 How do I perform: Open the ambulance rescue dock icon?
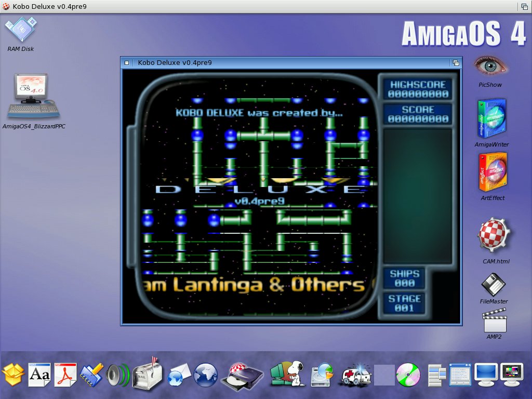(x=356, y=375)
